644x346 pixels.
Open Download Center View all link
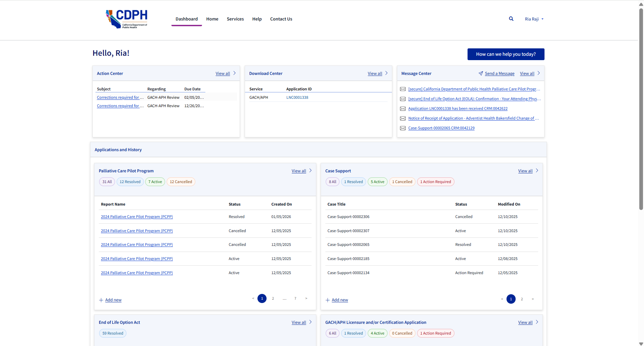click(375, 74)
